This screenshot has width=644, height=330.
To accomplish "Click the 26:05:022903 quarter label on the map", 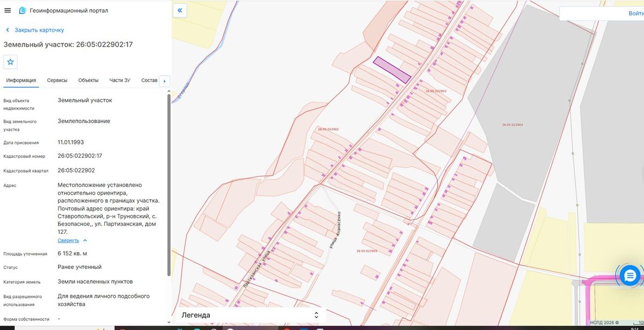I will point(436,91).
